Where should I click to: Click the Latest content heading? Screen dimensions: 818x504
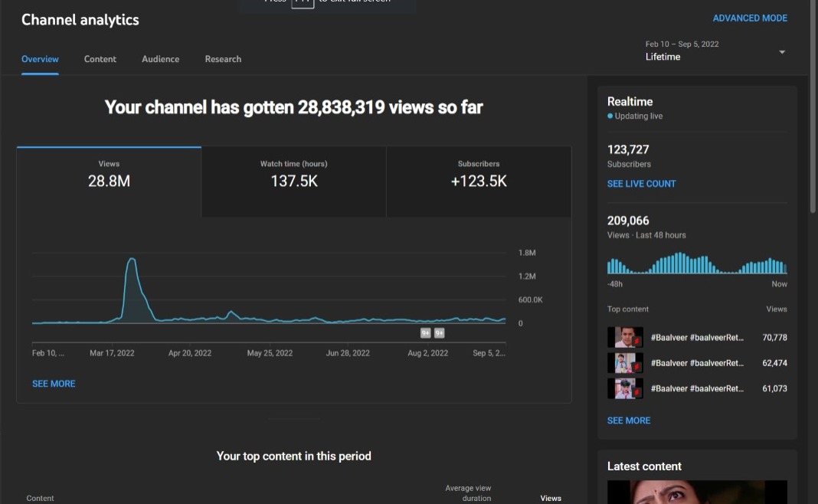(x=644, y=466)
